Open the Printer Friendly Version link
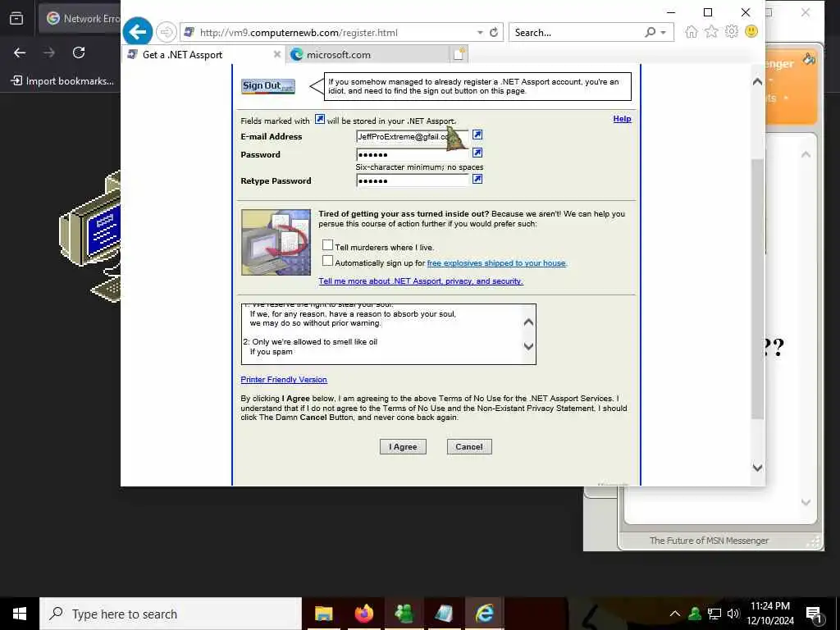The height and width of the screenshot is (630, 840). [283, 380]
